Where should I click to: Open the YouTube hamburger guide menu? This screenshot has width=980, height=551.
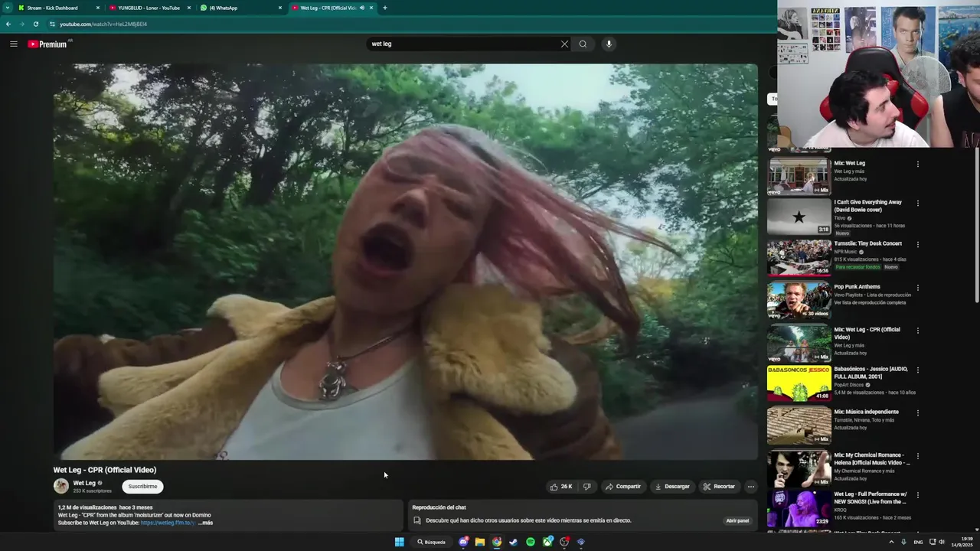click(x=13, y=44)
